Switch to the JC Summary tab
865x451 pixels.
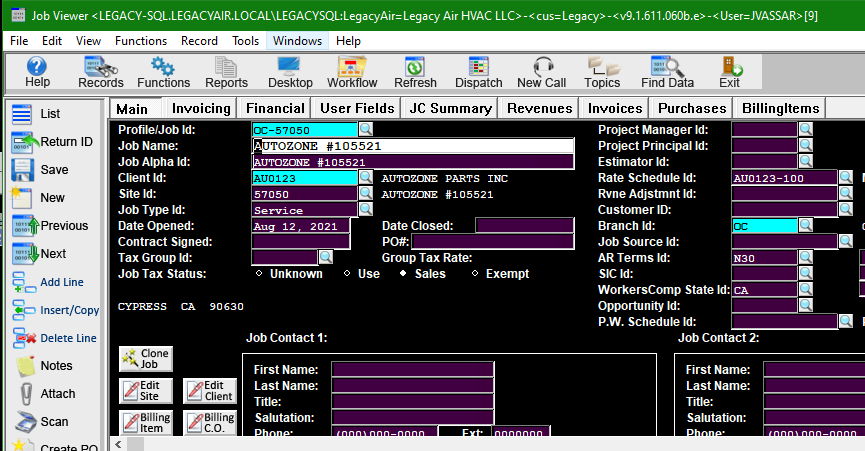(x=451, y=109)
